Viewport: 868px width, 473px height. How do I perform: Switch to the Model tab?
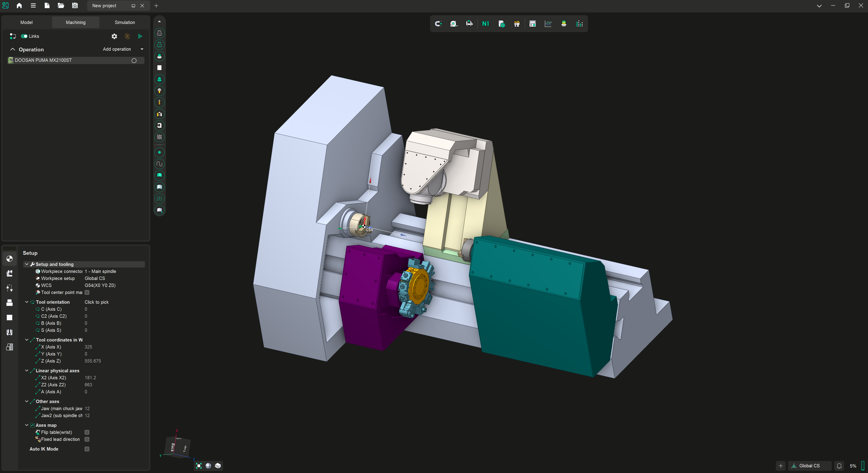point(26,22)
